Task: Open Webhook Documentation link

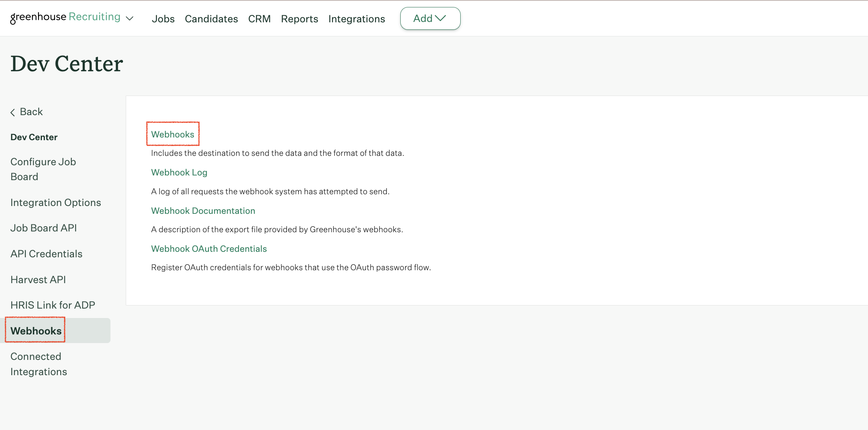Action: click(203, 211)
